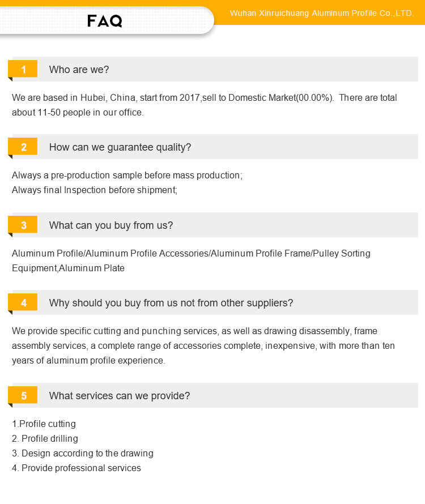Click the orange number 3 badge
425x504 pixels.
pos(23,225)
